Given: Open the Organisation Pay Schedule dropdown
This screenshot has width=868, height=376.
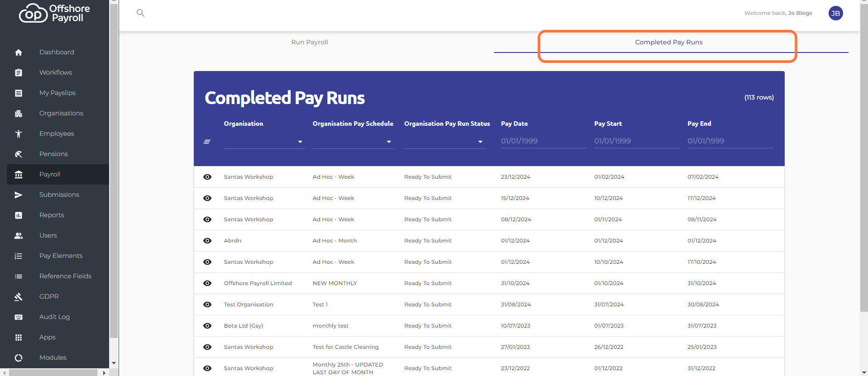Looking at the screenshot, I should pos(353,142).
